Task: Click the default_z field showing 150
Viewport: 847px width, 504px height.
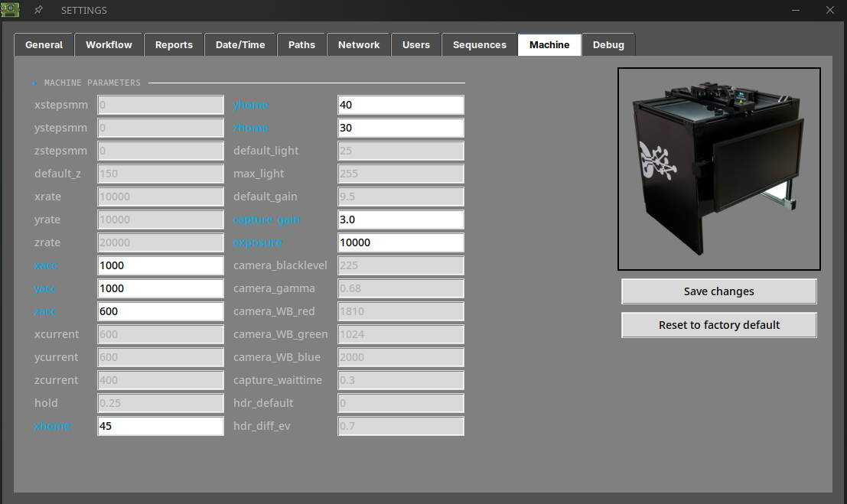Action: point(161,174)
